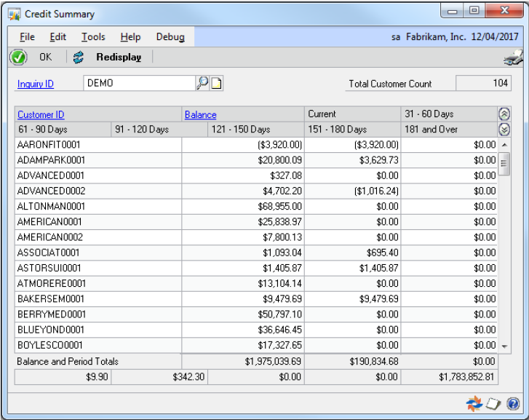
Task: Click the printer icon in toolbar
Action: point(512,58)
